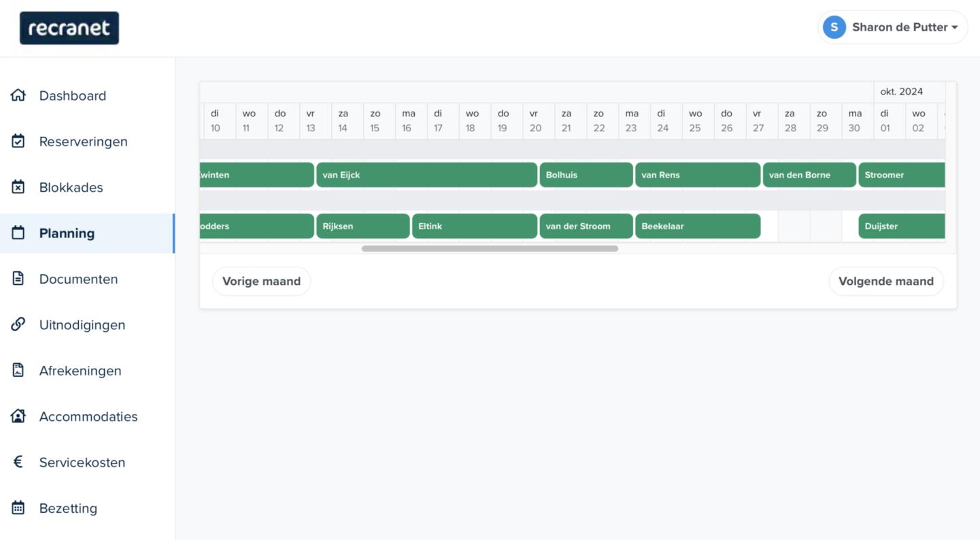Click the Bezetting calendar grid icon

coord(18,508)
